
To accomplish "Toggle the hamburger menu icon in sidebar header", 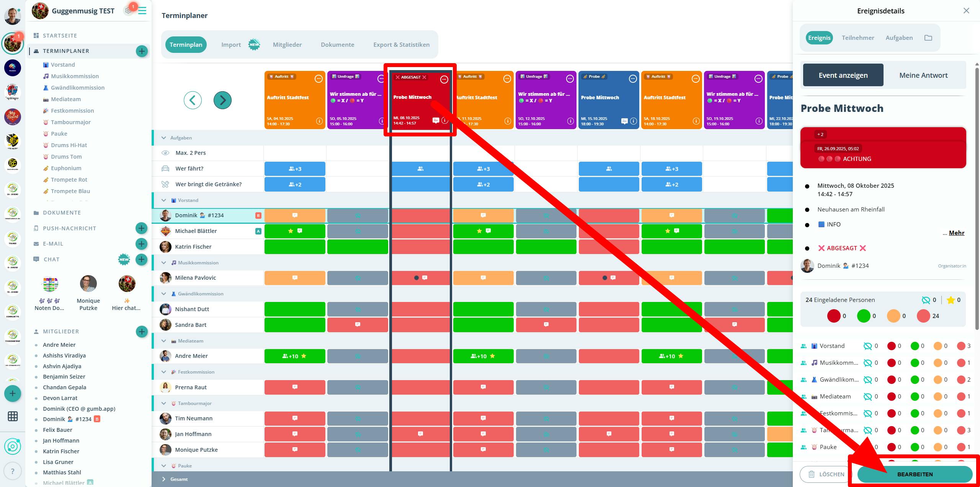I will (x=142, y=11).
